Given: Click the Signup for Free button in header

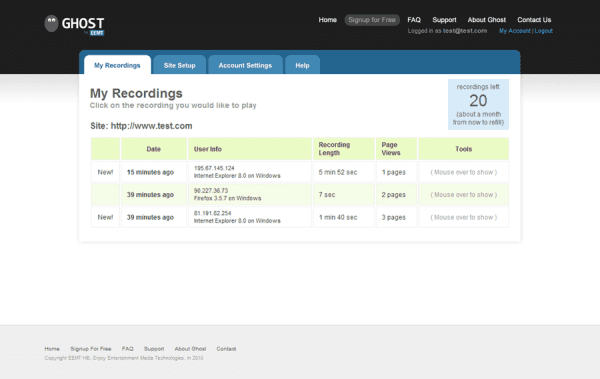Looking at the screenshot, I should click(x=372, y=20).
